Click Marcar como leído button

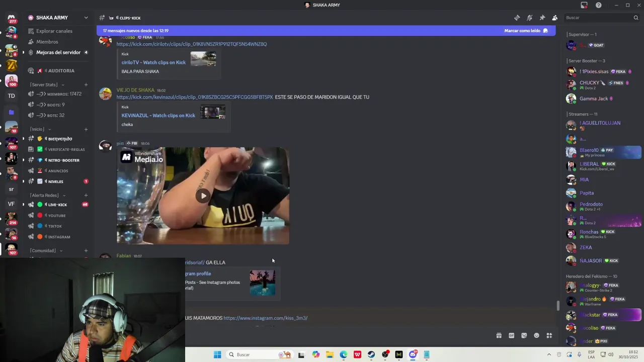click(526, 31)
